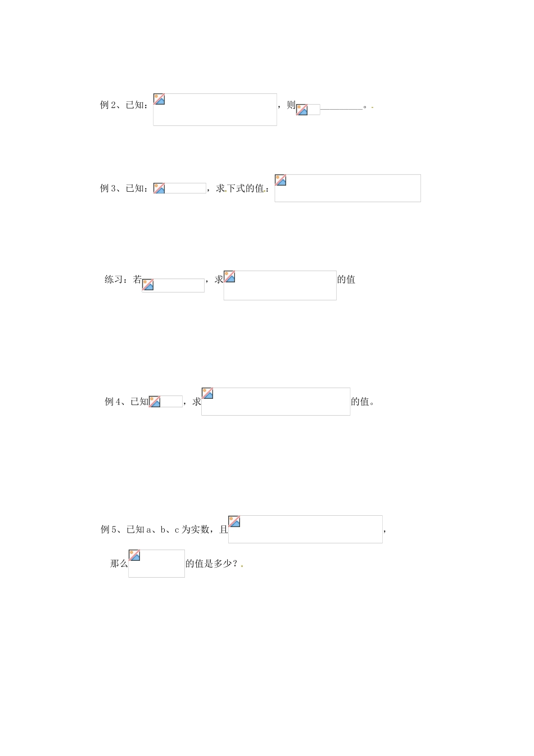The image size is (534, 756).
Task: Click the text 例 4、已知
Action: point(126,402)
